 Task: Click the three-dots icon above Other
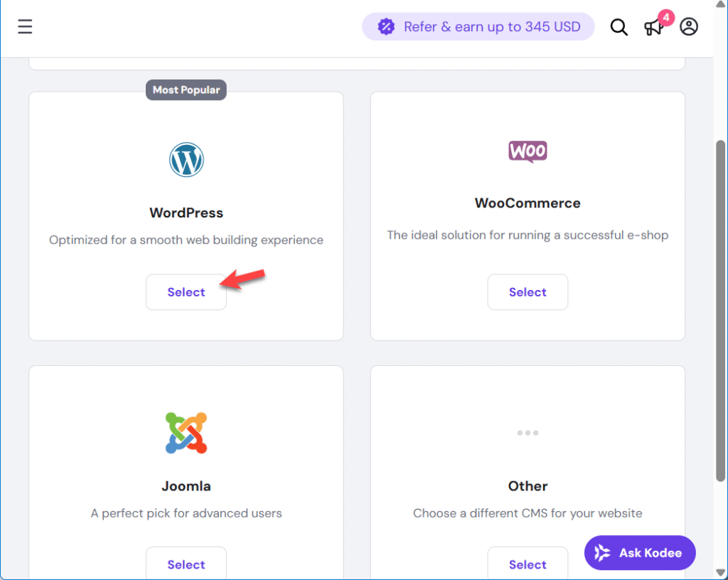point(528,432)
